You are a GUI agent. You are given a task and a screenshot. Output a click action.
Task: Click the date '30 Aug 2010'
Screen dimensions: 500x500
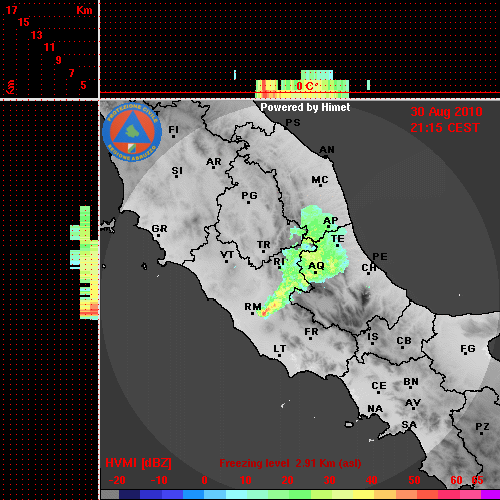[446, 112]
